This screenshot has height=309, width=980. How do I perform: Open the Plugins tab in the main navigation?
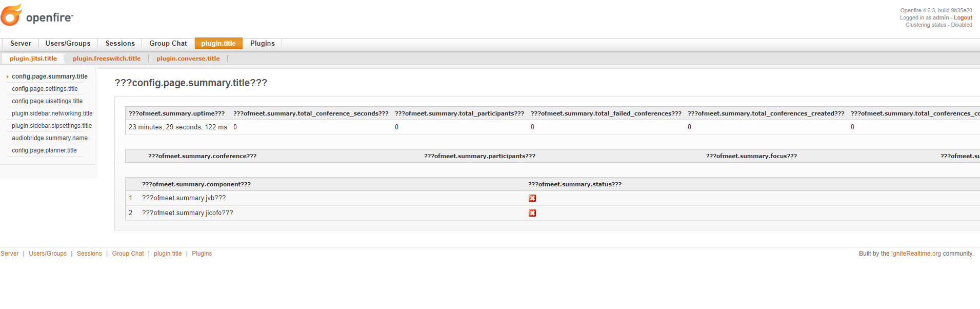(262, 43)
